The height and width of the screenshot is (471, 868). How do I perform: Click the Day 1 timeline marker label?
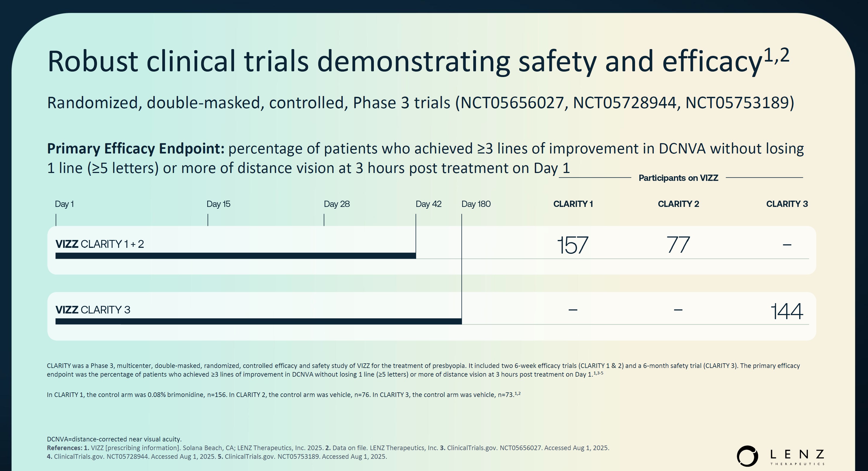(64, 204)
